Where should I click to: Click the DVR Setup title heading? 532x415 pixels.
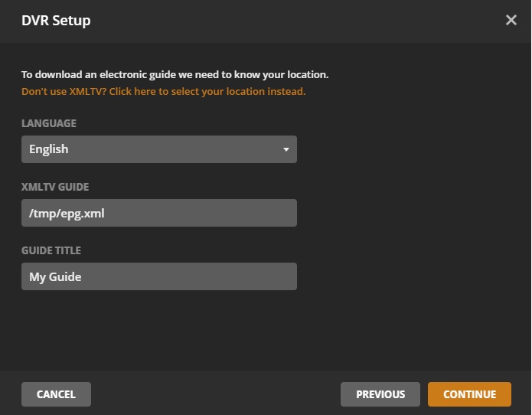click(56, 21)
